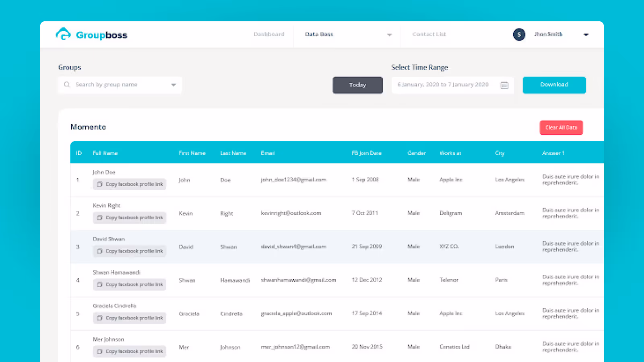Click the Clear All Data button
The image size is (644, 362).
click(561, 128)
